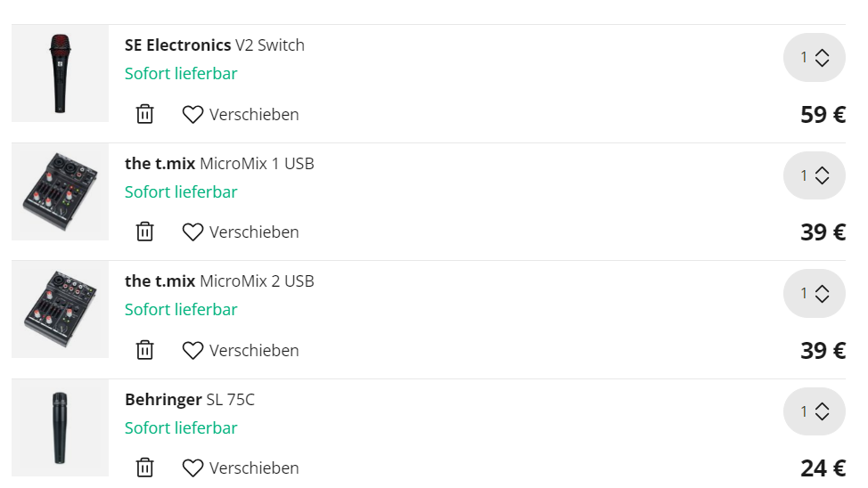
Task: Click heart icon for SE Electronics V2 Switch
Action: pos(192,115)
